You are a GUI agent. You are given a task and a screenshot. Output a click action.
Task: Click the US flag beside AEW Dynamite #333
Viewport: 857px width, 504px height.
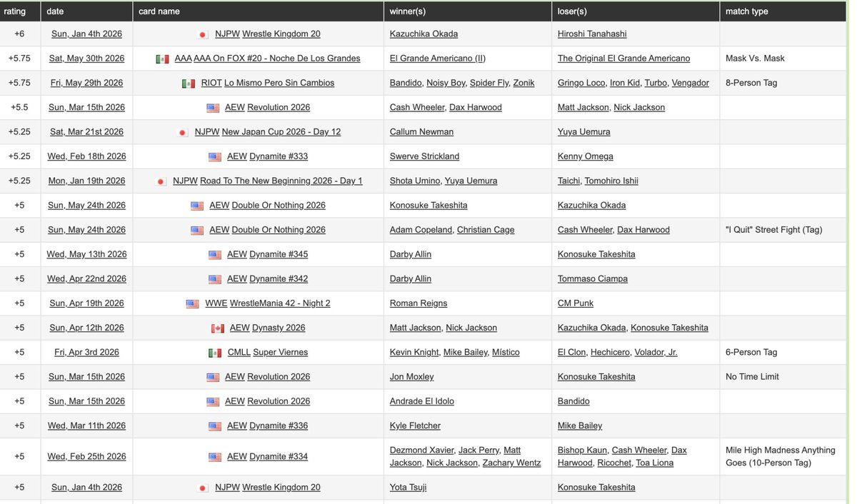[x=215, y=157]
